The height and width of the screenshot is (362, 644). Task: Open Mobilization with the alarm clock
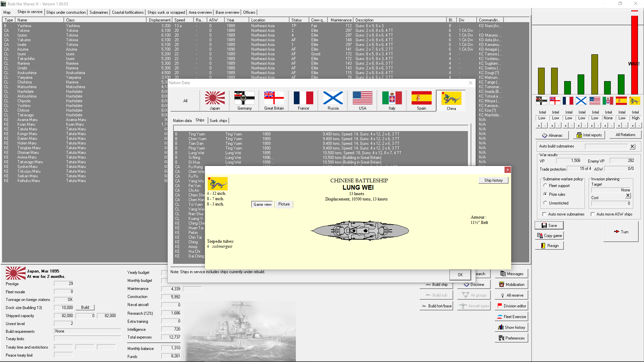[512, 285]
